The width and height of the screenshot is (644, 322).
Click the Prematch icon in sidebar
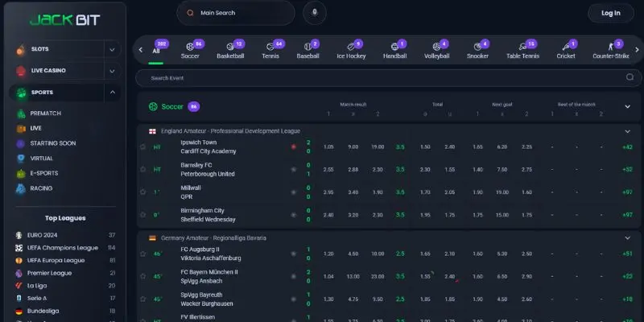[21, 114]
